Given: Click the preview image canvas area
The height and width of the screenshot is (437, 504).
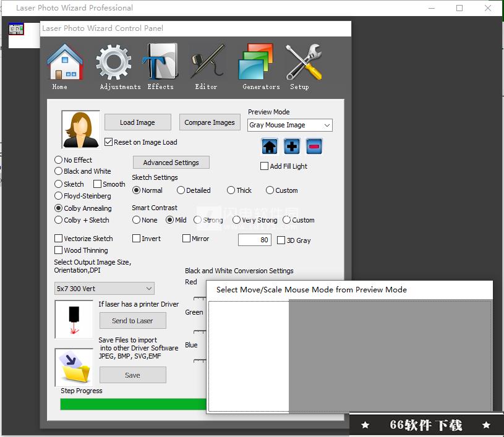Looking at the screenshot, I should click(350, 356).
